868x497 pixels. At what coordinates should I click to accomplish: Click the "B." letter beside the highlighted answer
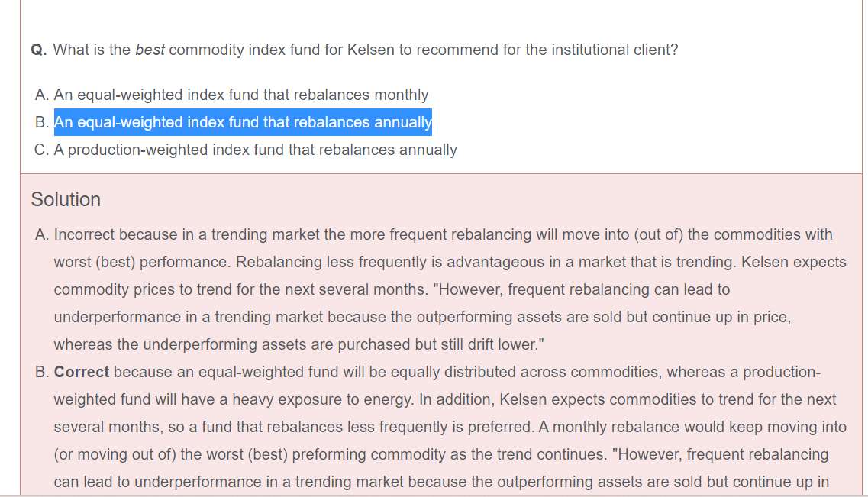tap(43, 123)
